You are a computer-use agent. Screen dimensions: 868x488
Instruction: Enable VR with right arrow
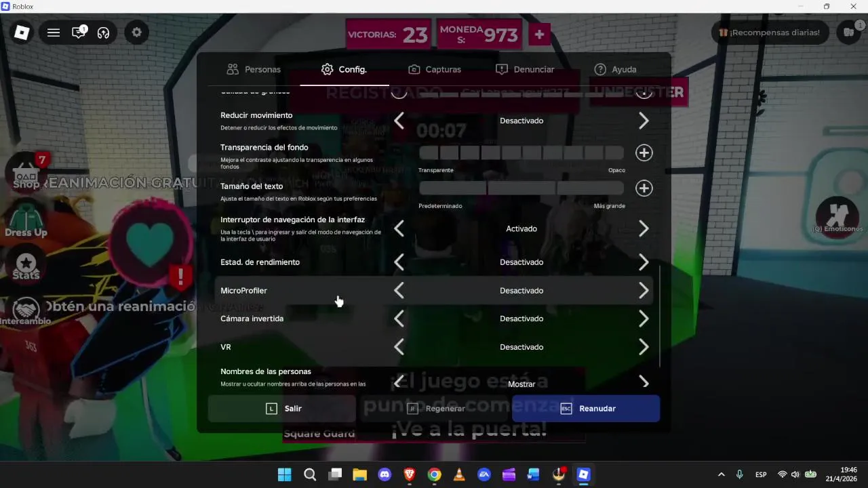pyautogui.click(x=644, y=347)
